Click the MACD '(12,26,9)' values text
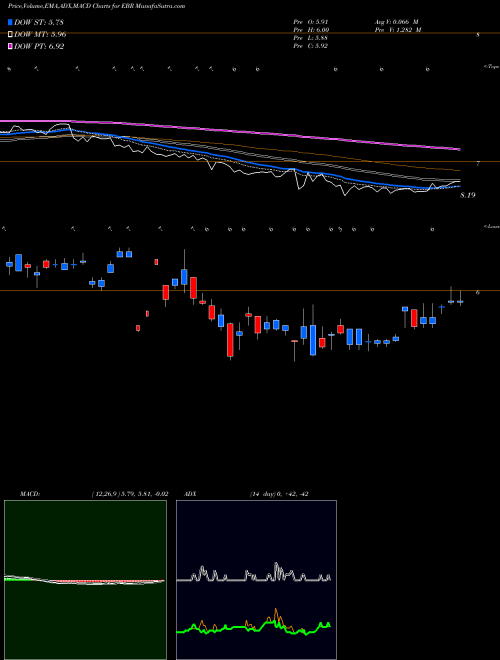The height and width of the screenshot is (660, 500). point(130,494)
